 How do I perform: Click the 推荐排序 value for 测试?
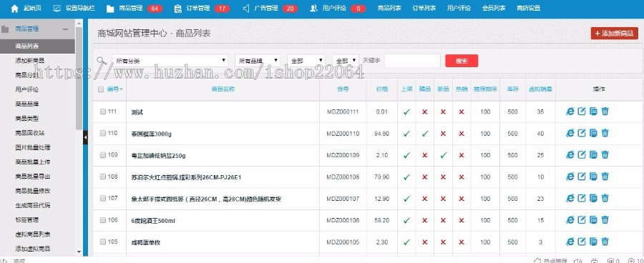point(485,111)
